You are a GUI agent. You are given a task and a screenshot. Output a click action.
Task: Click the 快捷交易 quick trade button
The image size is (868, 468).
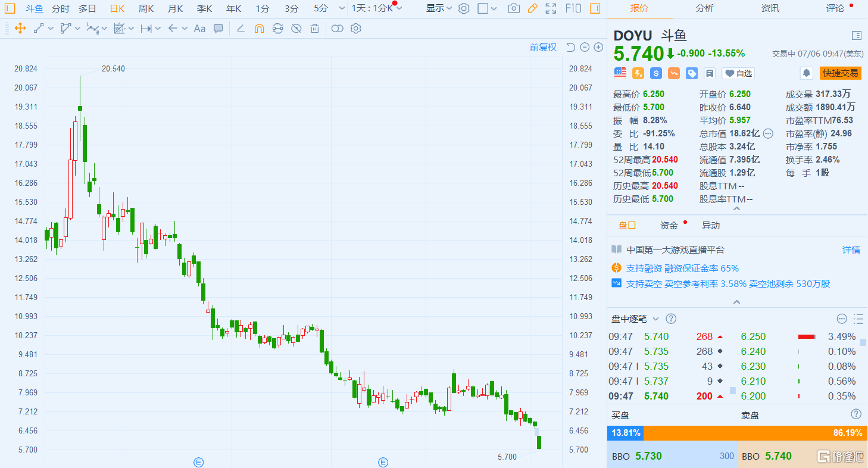point(840,73)
